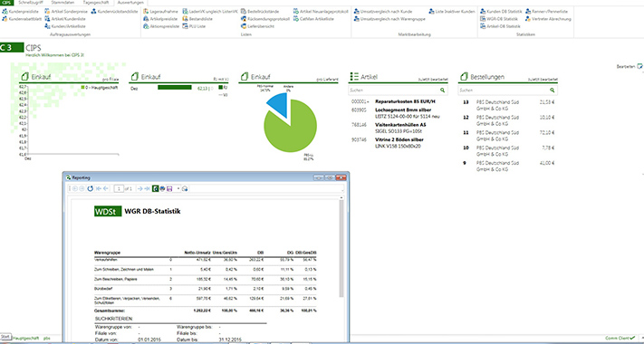The width and height of the screenshot is (644, 344).
Task: Send the report by e-mail icon
Action: pos(185,188)
